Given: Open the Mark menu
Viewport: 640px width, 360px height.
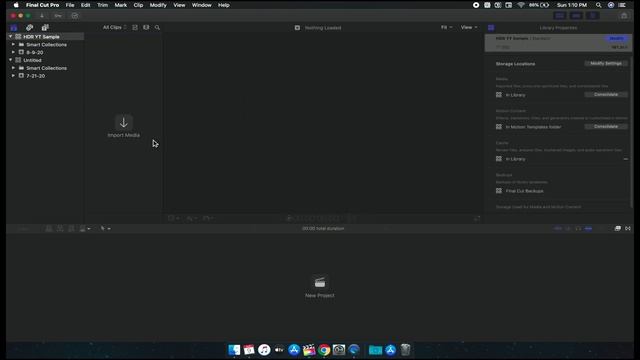Looking at the screenshot, I should tap(120, 5).
